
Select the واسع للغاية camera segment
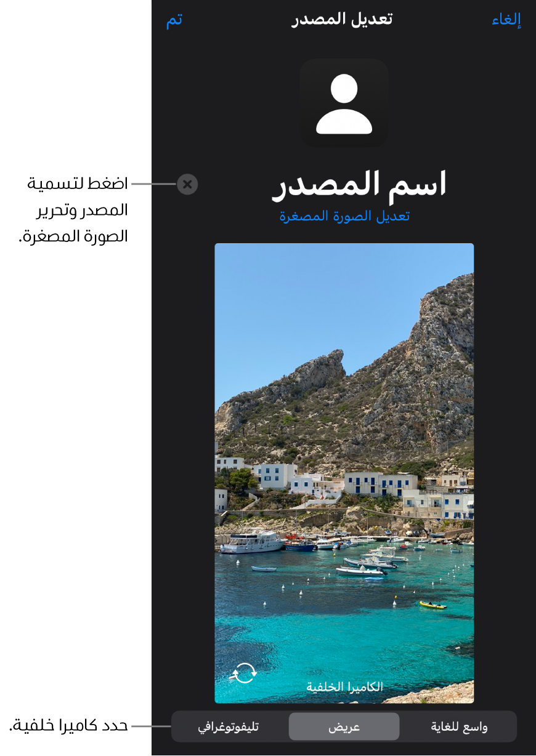459,727
